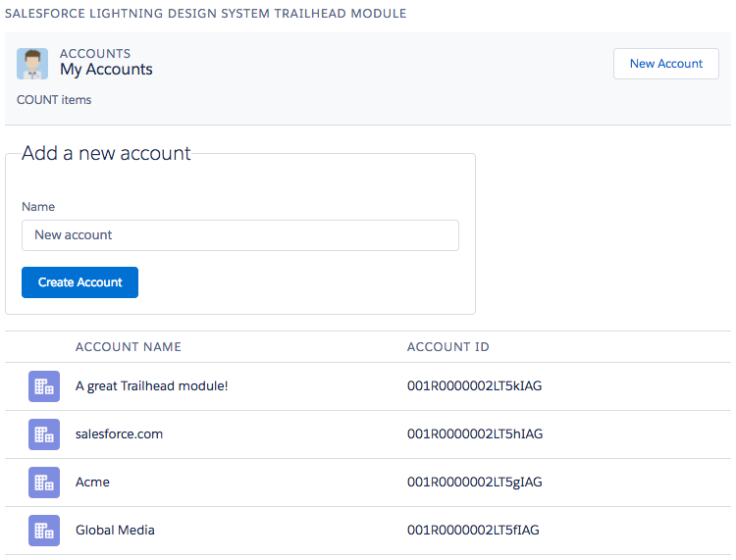Click the 'My Accounts' page title

coord(106,70)
